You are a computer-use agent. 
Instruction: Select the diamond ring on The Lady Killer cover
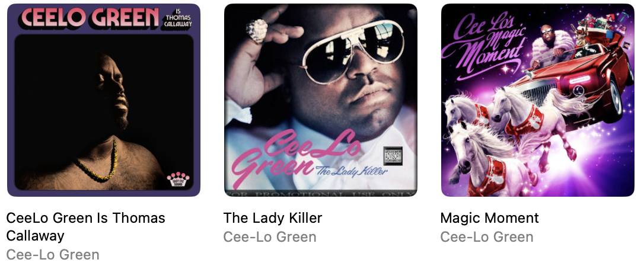[x=257, y=31]
